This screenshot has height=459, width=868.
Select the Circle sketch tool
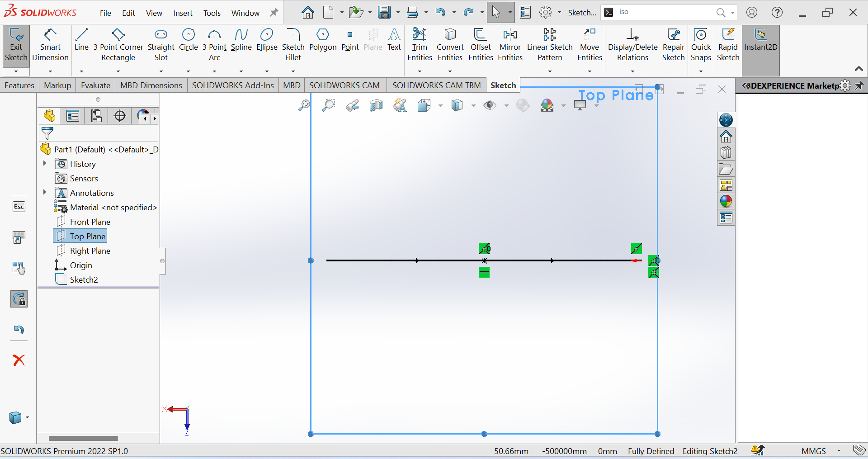tap(189, 40)
